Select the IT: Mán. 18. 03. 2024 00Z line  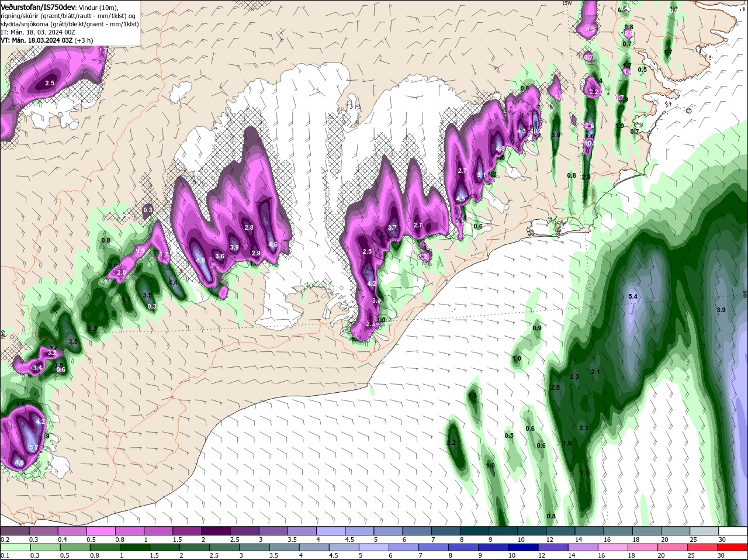[x=37, y=32]
